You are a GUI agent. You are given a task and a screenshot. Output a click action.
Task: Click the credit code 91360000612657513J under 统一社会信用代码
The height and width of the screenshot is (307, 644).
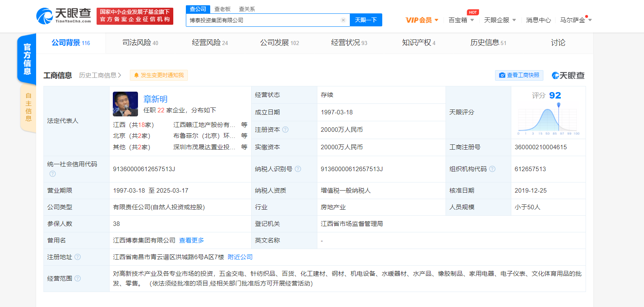point(144,169)
